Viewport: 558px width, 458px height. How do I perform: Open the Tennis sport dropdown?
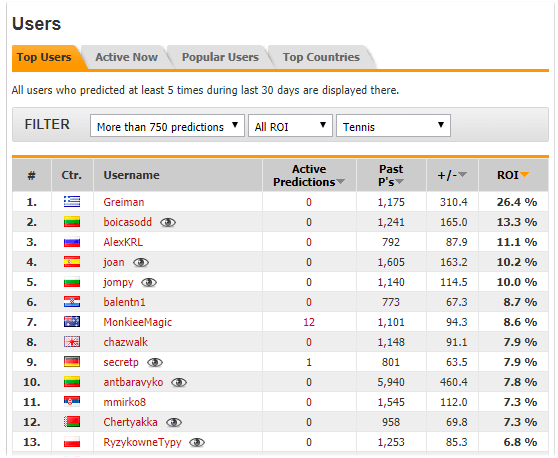click(x=394, y=126)
